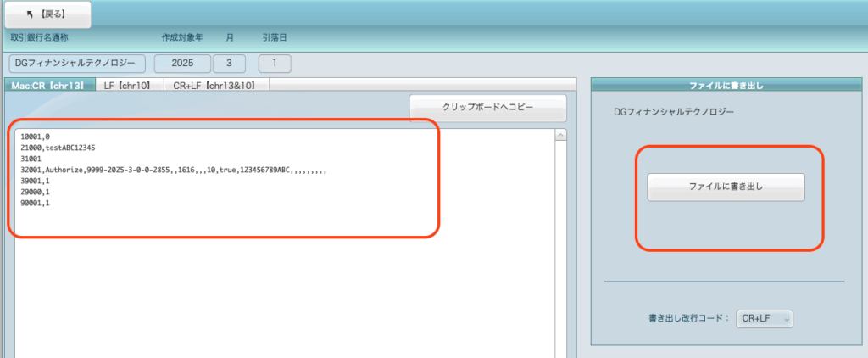Viewport: 868px width, 358px height.
Task: Click the 39001,1 line in text area
Action: [x=35, y=181]
